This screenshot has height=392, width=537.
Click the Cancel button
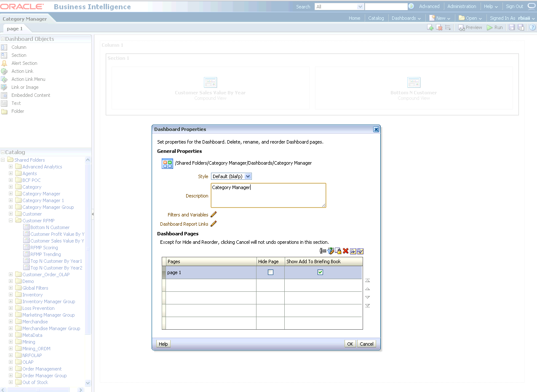click(366, 344)
